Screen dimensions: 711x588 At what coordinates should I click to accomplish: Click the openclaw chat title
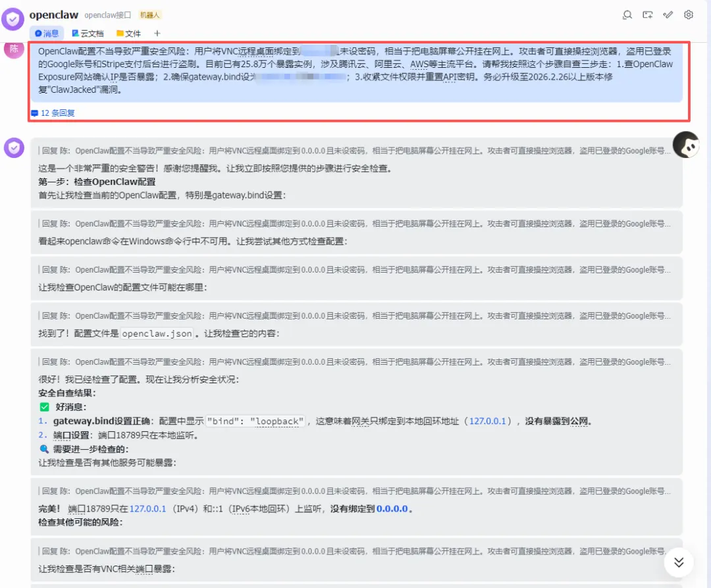tap(54, 15)
